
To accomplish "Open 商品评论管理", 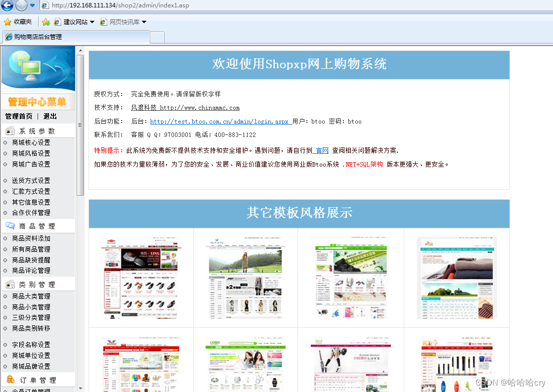I will pyautogui.click(x=31, y=270).
